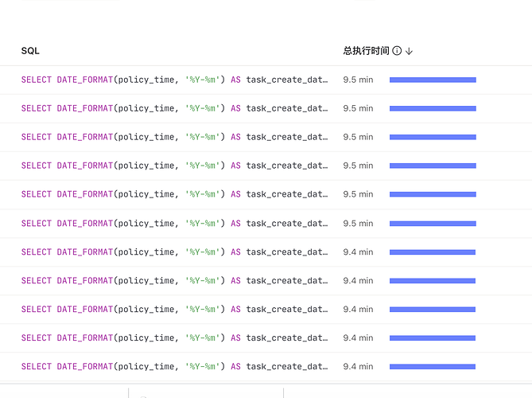Open the second SQL statement row
Viewport: 532px width, 398px height.
click(x=174, y=108)
